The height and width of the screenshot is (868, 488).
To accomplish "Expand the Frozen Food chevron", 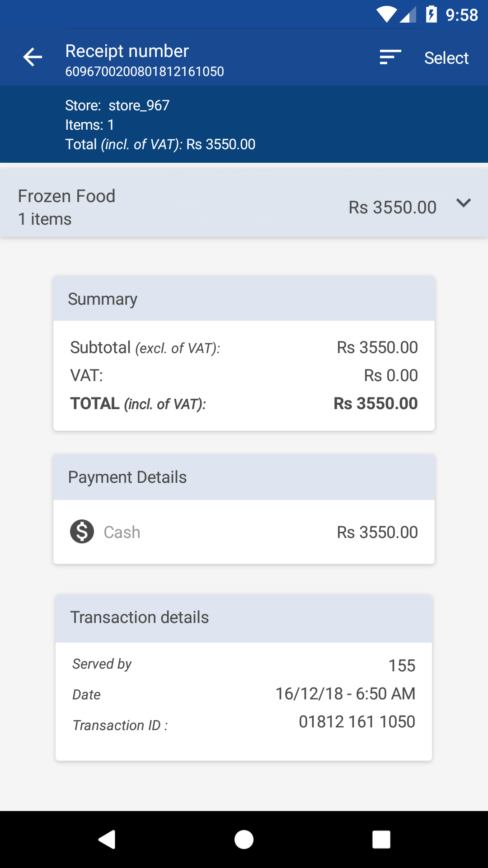I will pyautogui.click(x=464, y=203).
